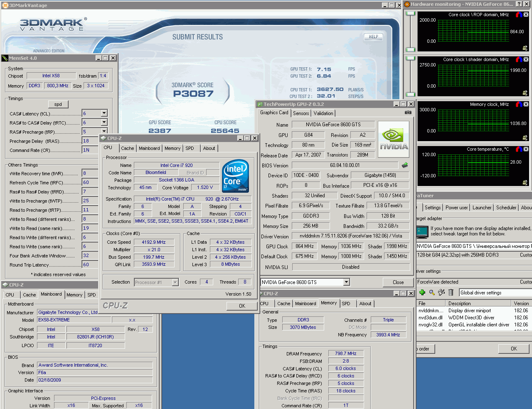Switch to Mainboard tab in front CPU-Z

point(149,148)
